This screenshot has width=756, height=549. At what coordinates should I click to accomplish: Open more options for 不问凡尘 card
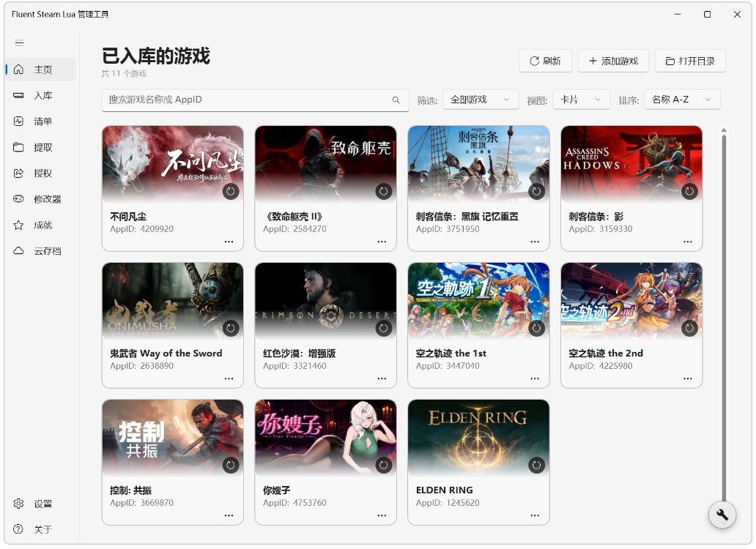[x=229, y=242]
